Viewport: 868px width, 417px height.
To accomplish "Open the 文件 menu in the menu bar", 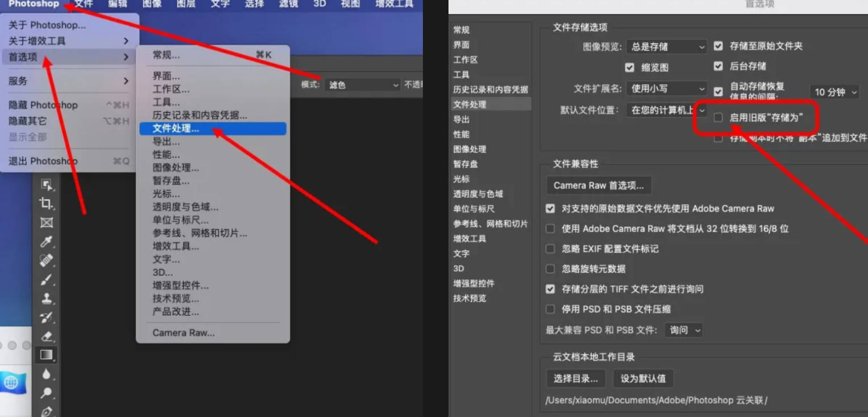I will click(x=84, y=4).
